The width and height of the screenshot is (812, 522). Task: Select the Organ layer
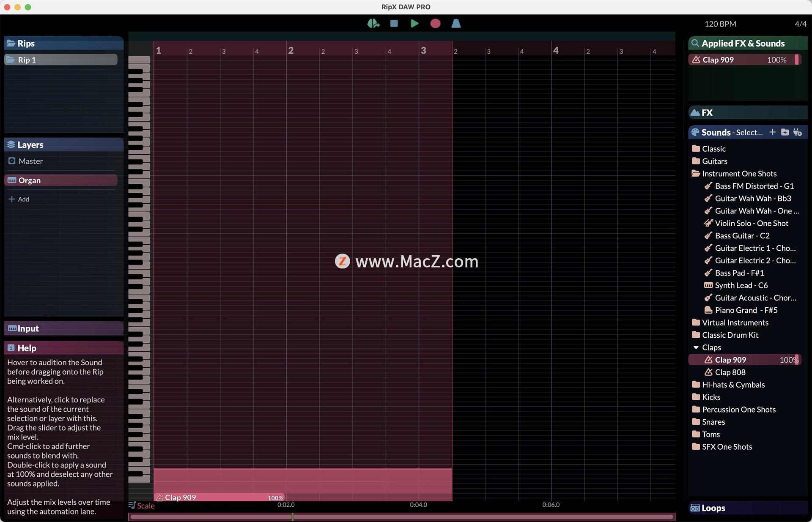[x=61, y=180]
